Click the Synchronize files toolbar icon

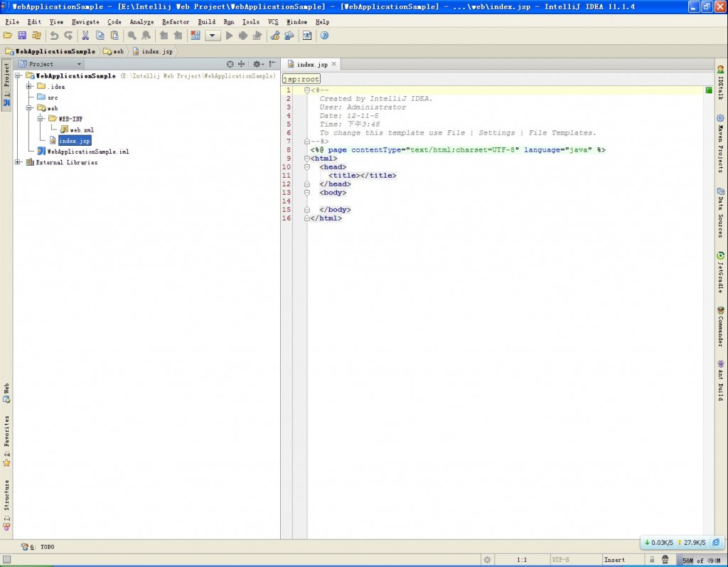click(36, 36)
